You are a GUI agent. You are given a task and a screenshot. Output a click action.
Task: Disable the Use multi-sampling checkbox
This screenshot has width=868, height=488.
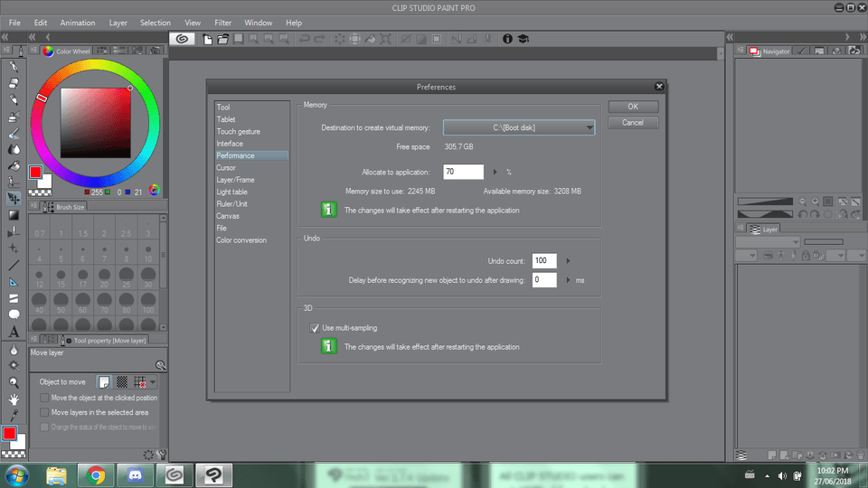(315, 328)
